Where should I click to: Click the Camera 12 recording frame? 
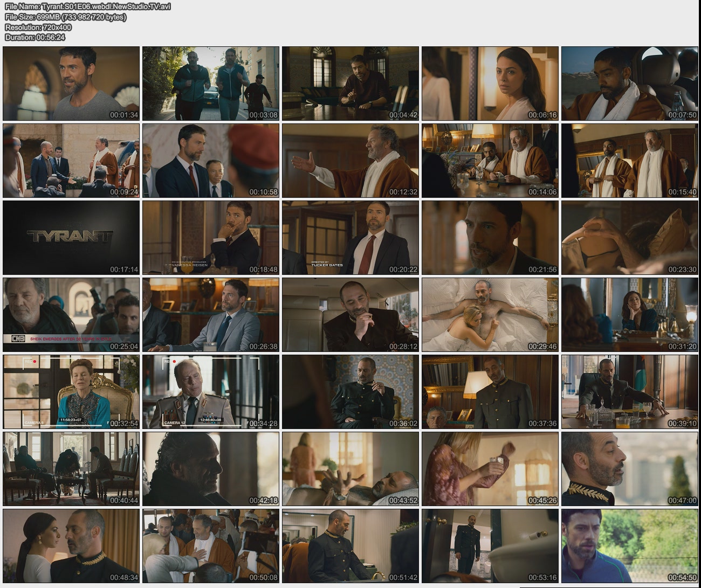[x=211, y=391]
